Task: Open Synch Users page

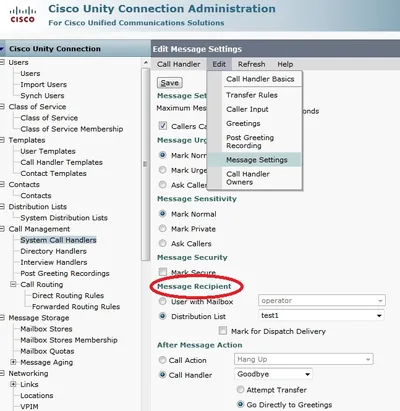Action: tap(42, 96)
